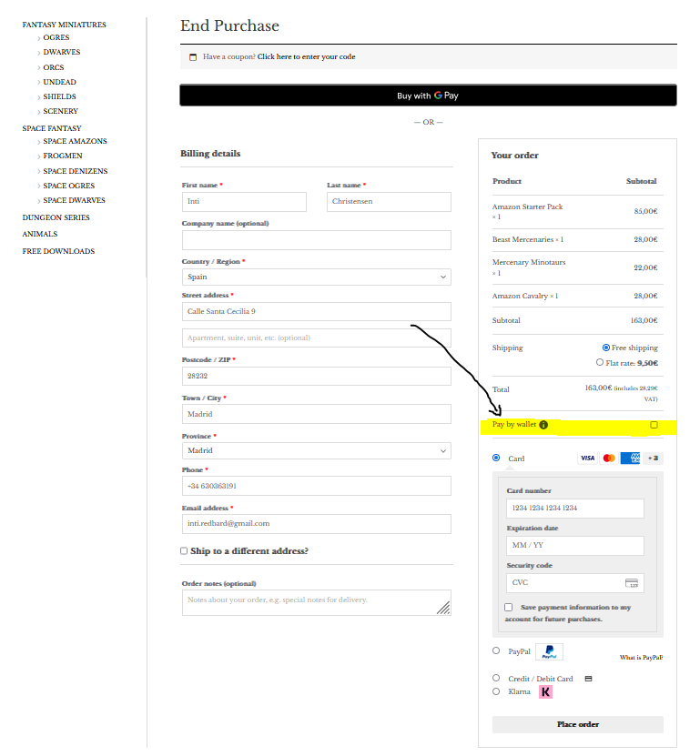
Task: Click the American Express logo
Action: coord(630,458)
